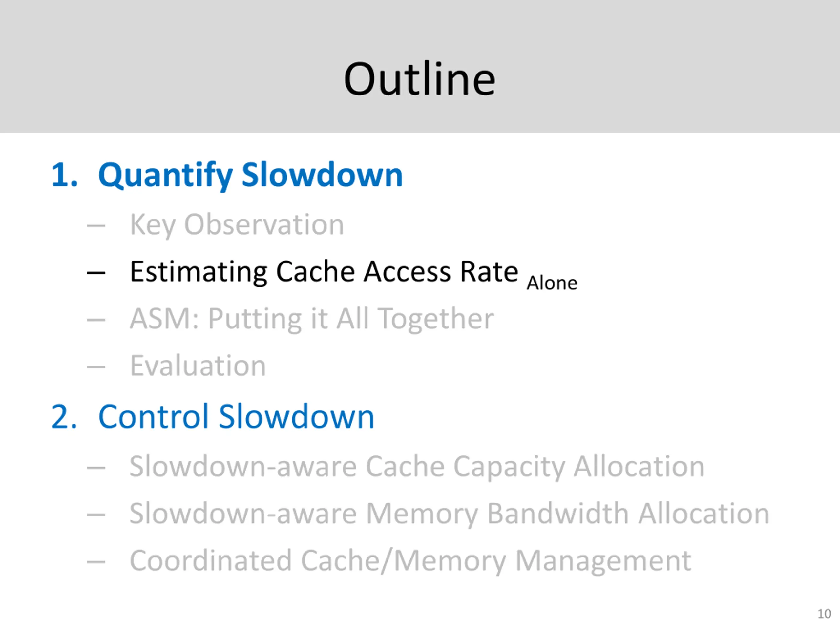Click the "Evaluation" sub-item
This screenshot has width=840, height=630.
click(x=198, y=366)
